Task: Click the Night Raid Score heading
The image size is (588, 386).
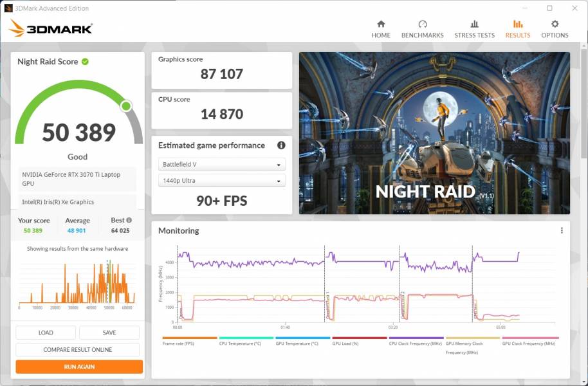Action: pyautogui.click(x=48, y=62)
